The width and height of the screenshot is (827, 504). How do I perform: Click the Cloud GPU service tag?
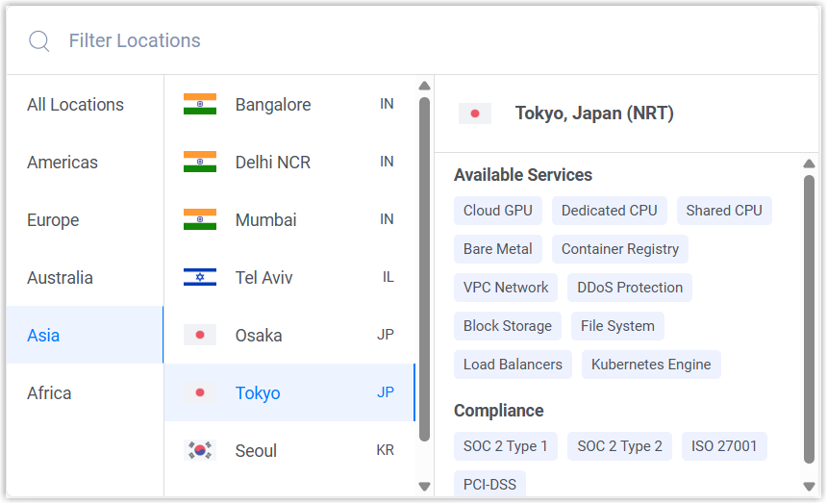pos(497,211)
